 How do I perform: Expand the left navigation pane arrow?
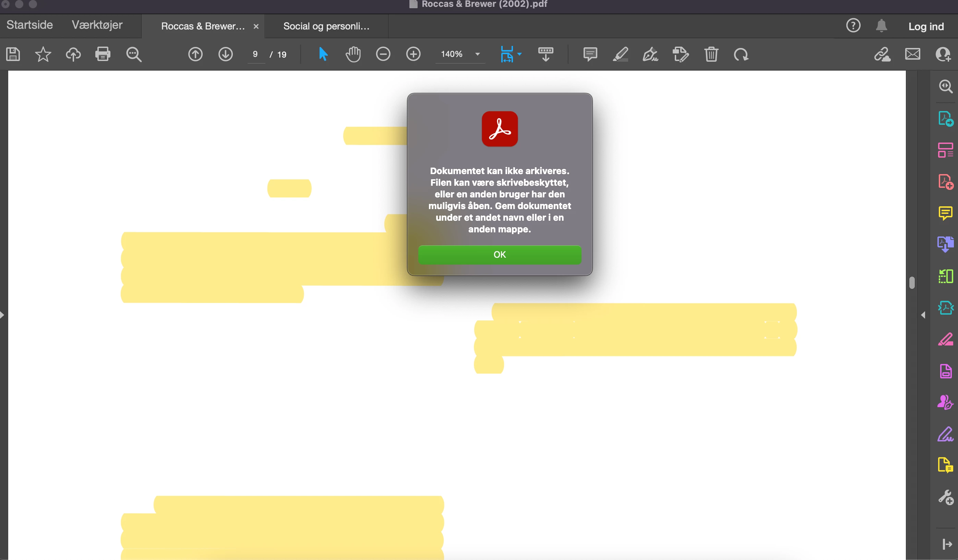coord(2,315)
